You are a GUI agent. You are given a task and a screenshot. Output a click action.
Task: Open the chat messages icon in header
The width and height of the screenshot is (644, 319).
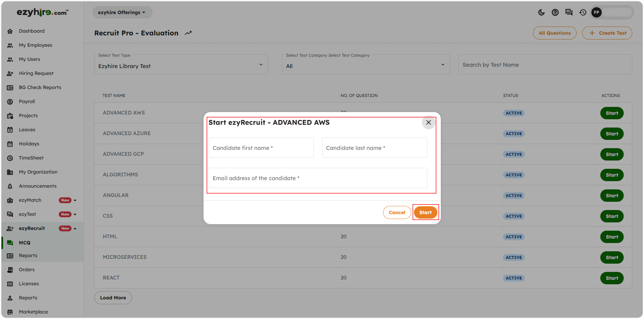pos(569,12)
